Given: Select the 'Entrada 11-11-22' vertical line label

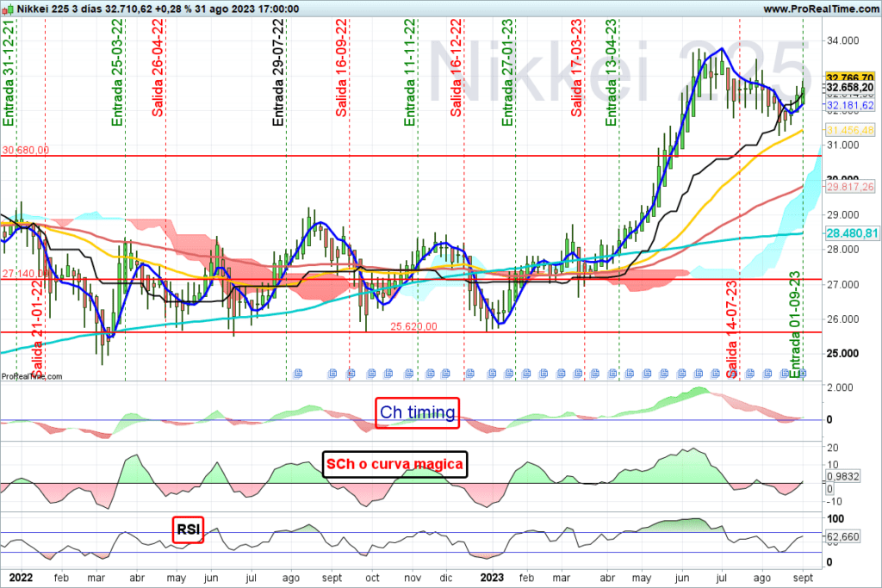Looking at the screenshot, I should pyautogui.click(x=409, y=73).
